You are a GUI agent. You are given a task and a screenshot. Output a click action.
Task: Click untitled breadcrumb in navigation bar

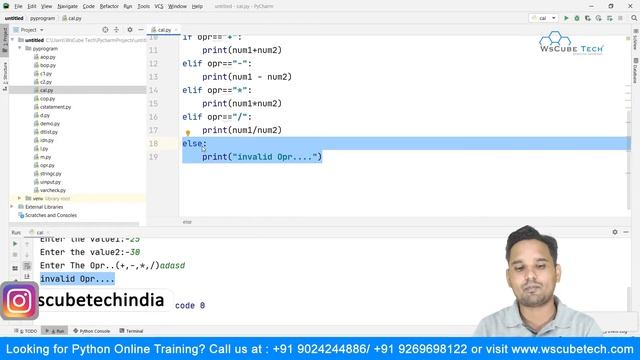click(14, 18)
